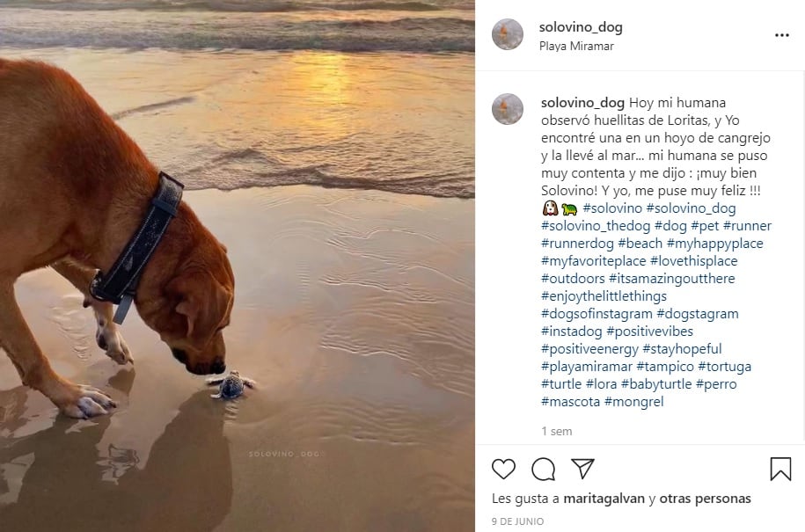Click solovino_dog username in the caption

point(582,103)
